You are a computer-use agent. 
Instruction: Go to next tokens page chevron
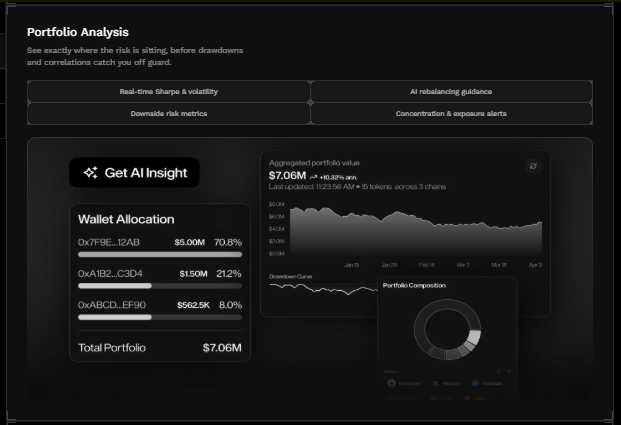(x=509, y=372)
